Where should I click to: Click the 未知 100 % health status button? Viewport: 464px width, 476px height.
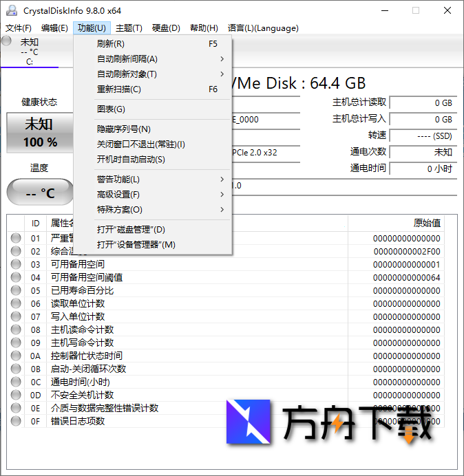point(40,133)
